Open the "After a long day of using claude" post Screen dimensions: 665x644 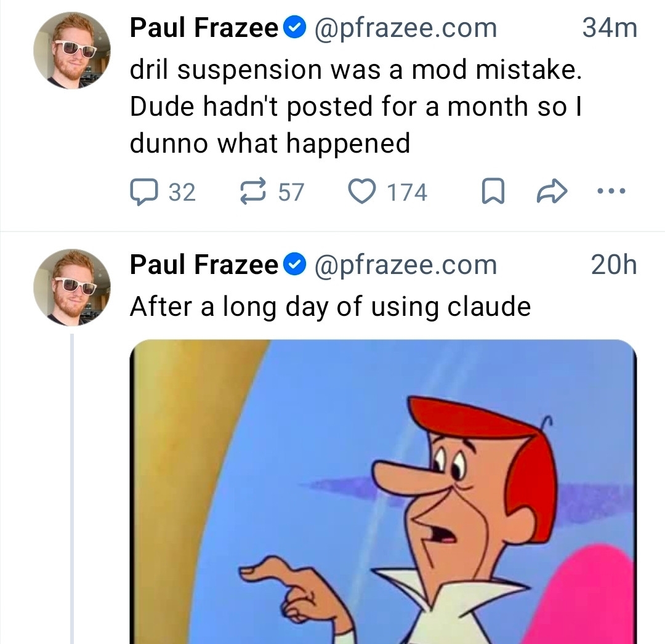[x=330, y=306]
